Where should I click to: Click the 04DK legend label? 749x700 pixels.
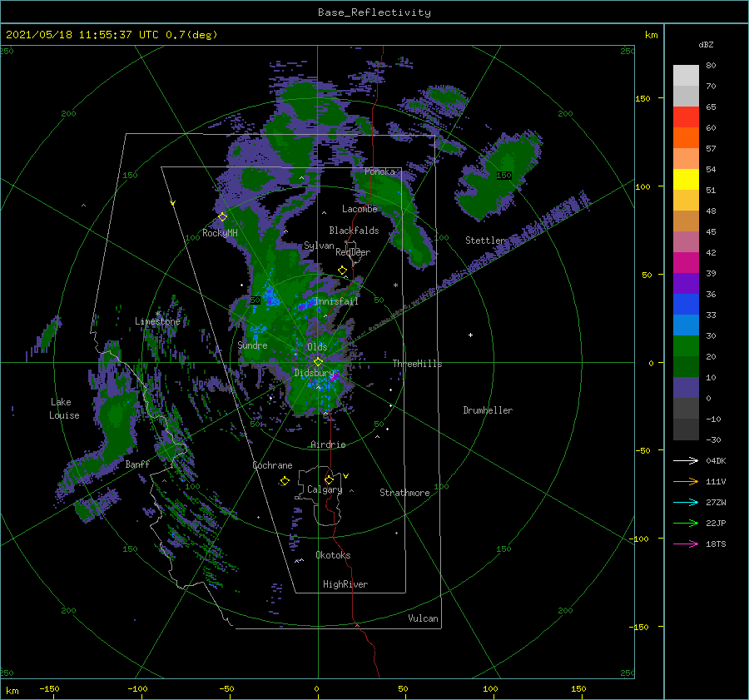click(x=716, y=460)
